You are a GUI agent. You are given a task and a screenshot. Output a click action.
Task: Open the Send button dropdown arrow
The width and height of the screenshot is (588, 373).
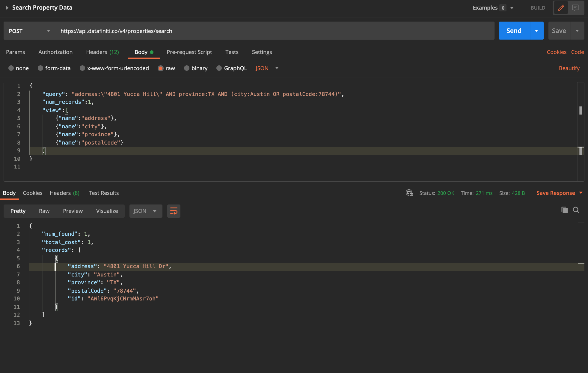click(x=536, y=31)
